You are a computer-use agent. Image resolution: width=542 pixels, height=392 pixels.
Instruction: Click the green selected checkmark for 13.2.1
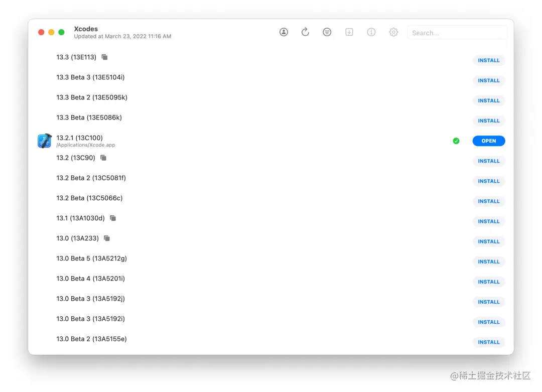click(456, 141)
